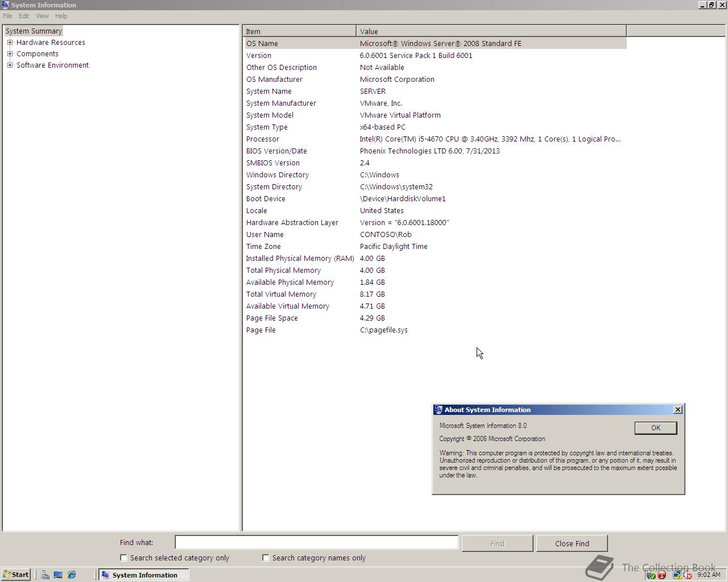This screenshot has width=728, height=582.
Task: Launch Internet Explorer from the quick launch bar
Action: (72, 575)
